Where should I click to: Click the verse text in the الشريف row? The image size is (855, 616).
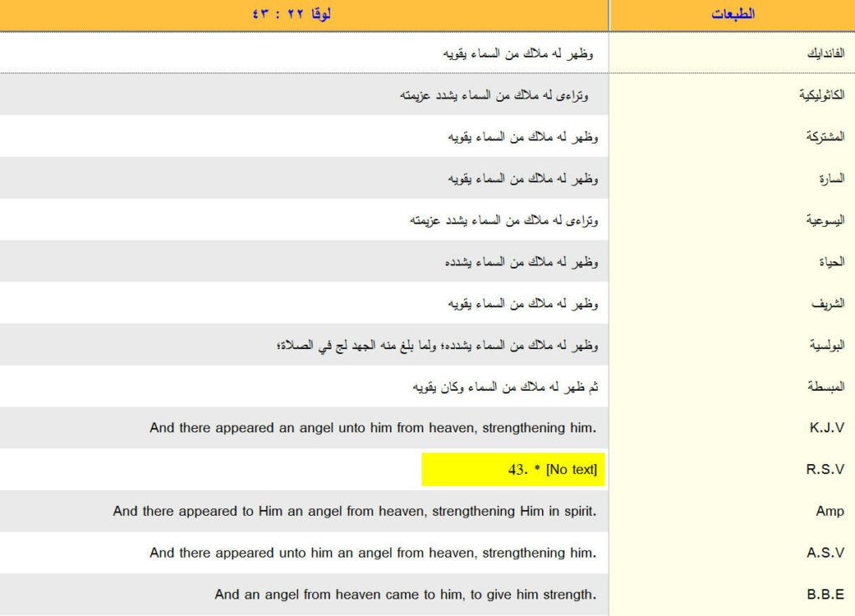(x=524, y=304)
